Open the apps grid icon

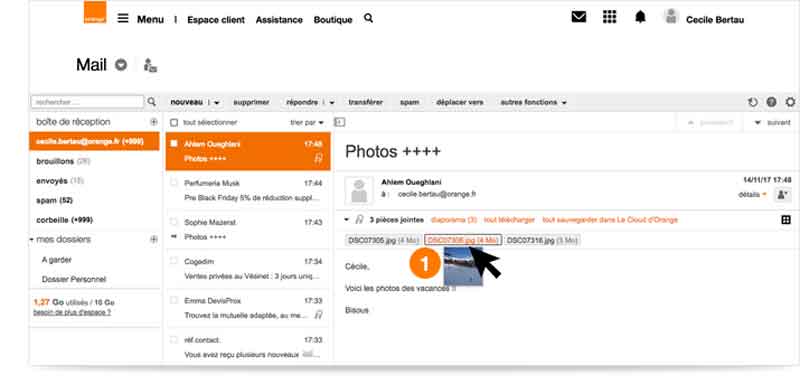tap(609, 17)
